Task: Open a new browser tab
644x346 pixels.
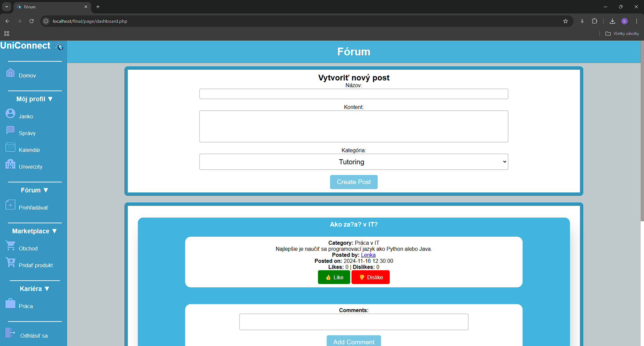Action: 98,7
